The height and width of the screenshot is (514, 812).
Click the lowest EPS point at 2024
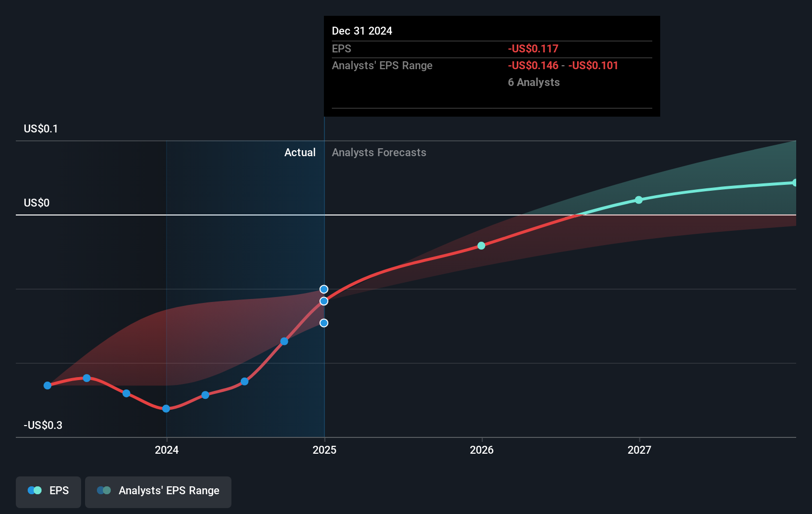tap(166, 409)
